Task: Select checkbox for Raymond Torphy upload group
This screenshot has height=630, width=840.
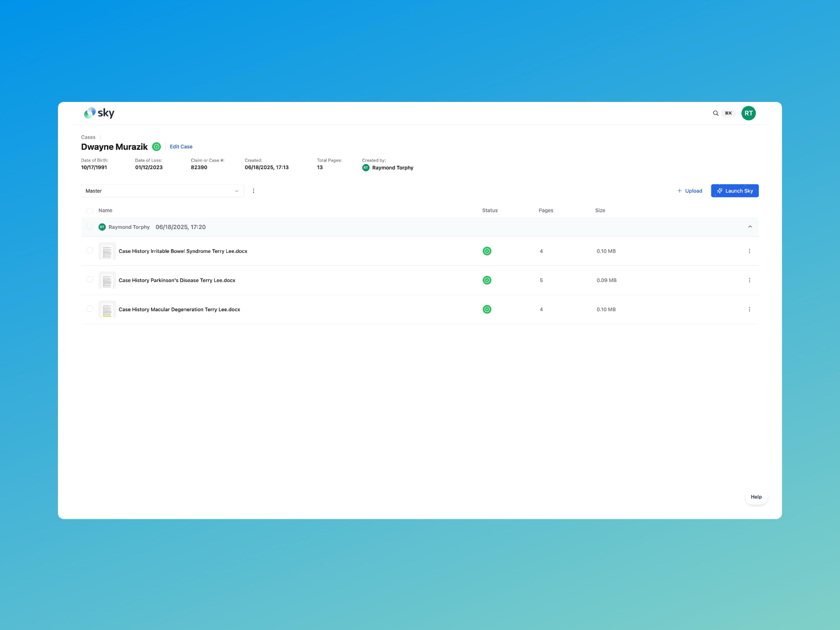Action: tap(90, 227)
